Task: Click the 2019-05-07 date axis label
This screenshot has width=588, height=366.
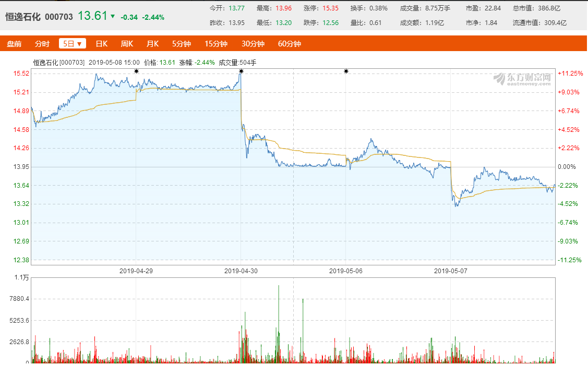Action: pyautogui.click(x=451, y=271)
